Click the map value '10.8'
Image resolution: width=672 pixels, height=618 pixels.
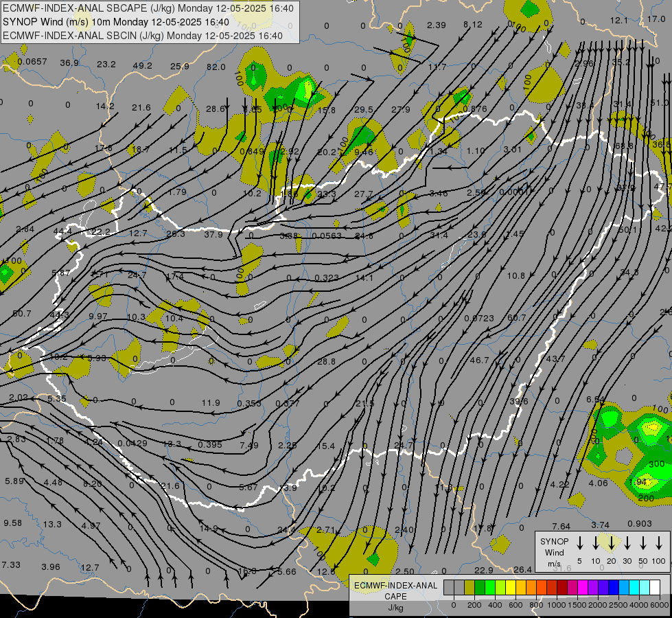pyautogui.click(x=516, y=276)
